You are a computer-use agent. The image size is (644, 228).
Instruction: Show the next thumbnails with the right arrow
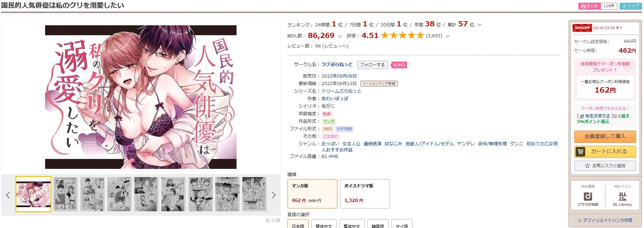273,195
